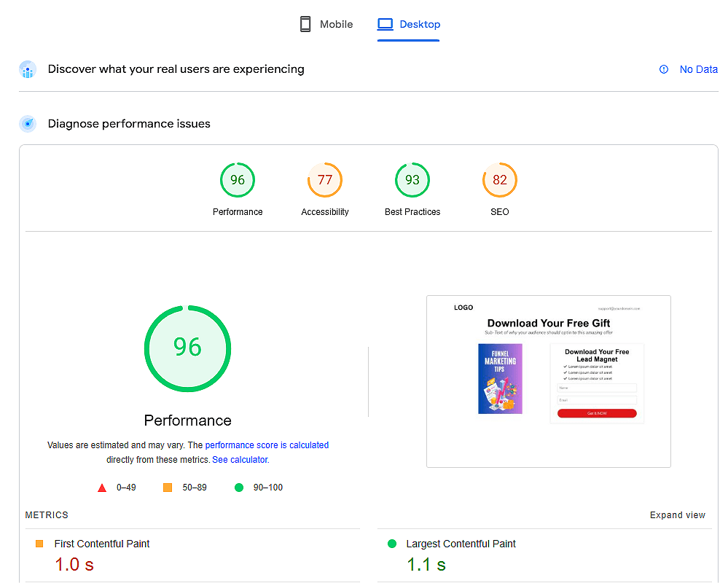Click the orange square beside First Contentful Paint

tap(39, 544)
